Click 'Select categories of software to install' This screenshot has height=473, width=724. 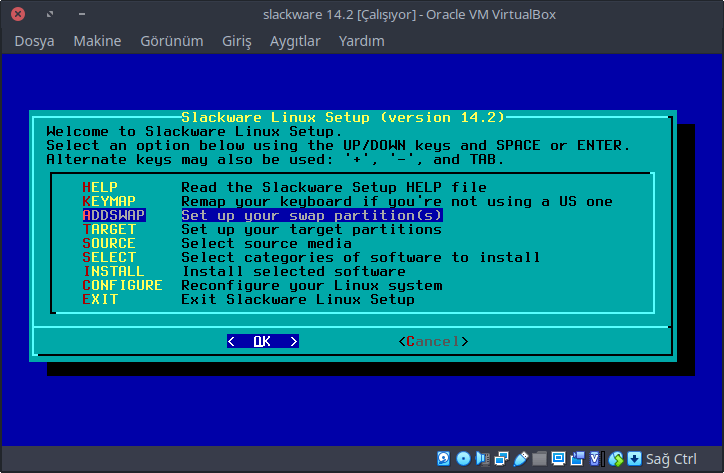point(360,257)
